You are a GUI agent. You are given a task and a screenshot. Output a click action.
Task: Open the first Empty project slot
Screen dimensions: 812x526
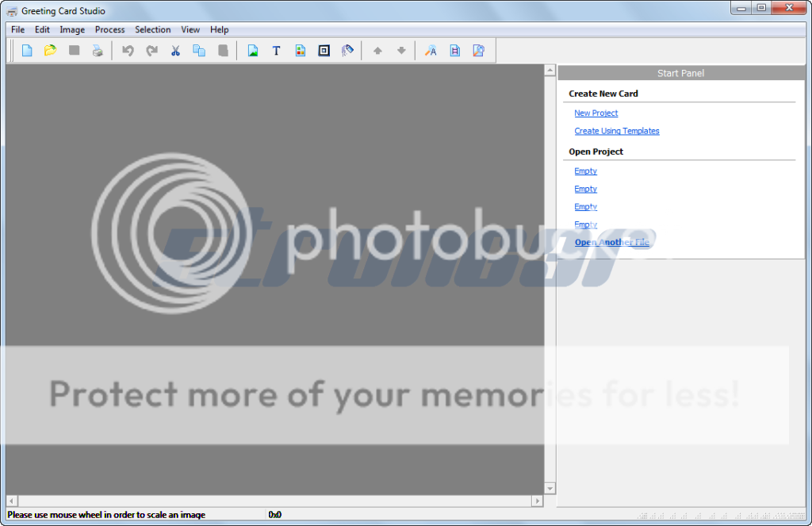pyautogui.click(x=586, y=171)
